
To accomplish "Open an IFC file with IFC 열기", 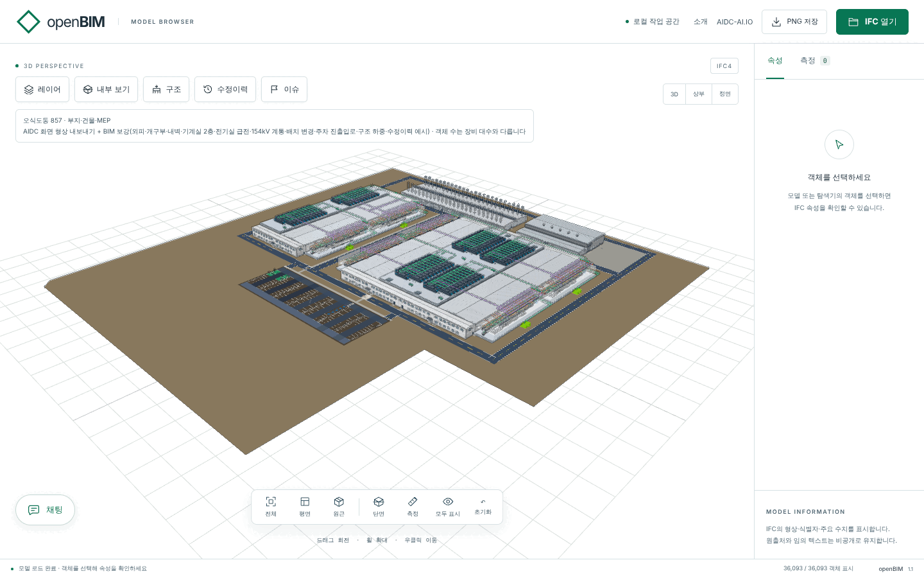I will pyautogui.click(x=872, y=22).
